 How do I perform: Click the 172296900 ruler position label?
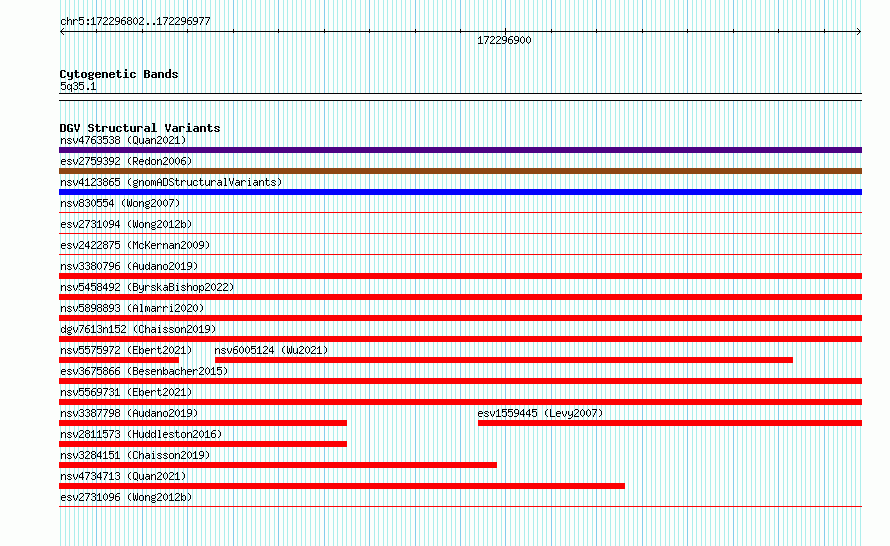pyautogui.click(x=504, y=40)
